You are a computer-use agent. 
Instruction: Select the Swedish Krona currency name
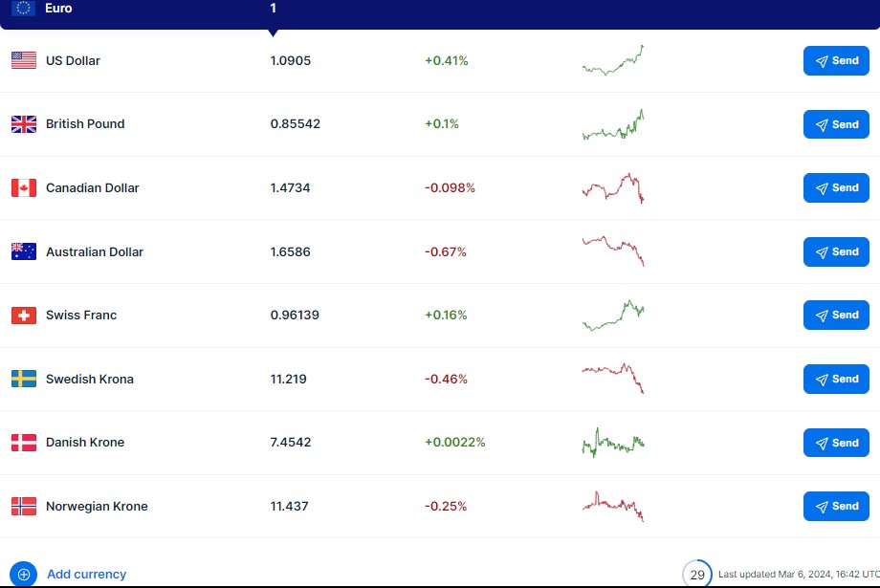(90, 379)
